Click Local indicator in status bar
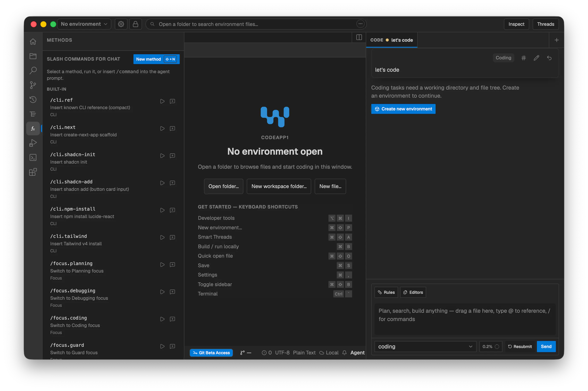Image resolution: width=588 pixels, height=391 pixels. tap(329, 352)
